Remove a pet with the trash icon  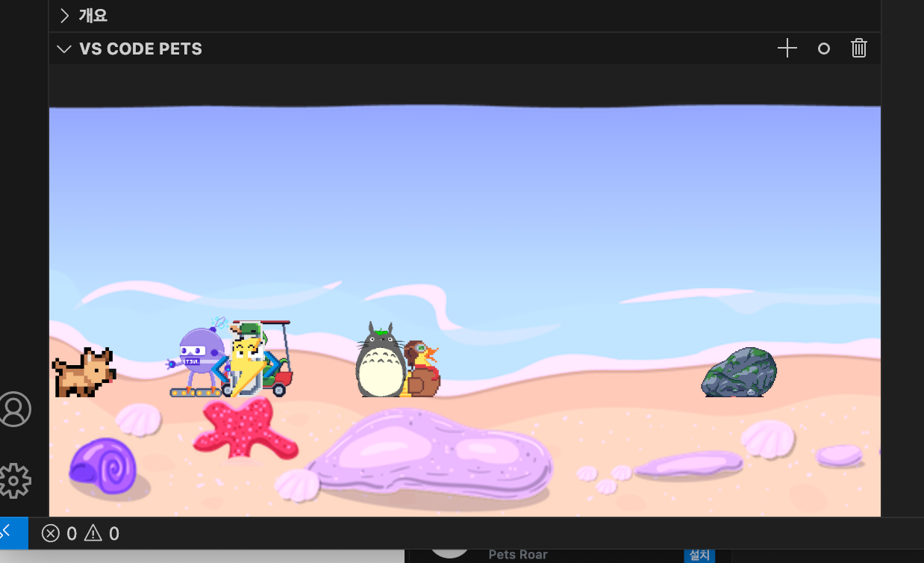[859, 49]
